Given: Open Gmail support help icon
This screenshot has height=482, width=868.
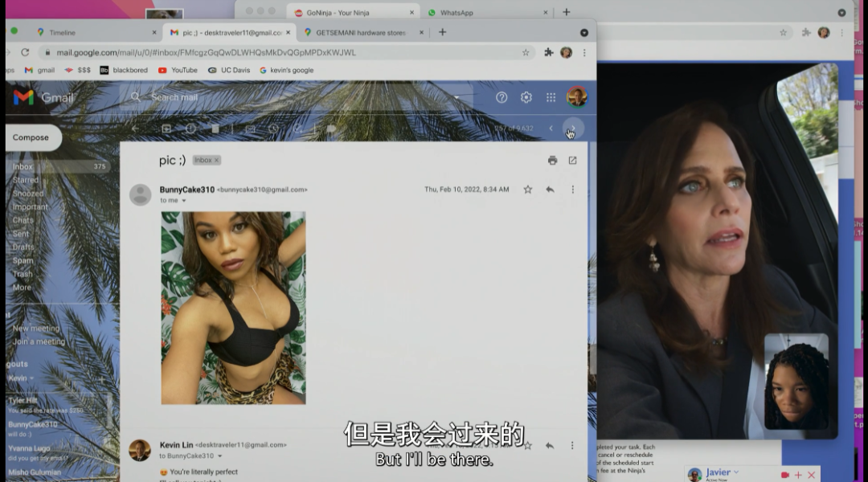Looking at the screenshot, I should click(502, 97).
